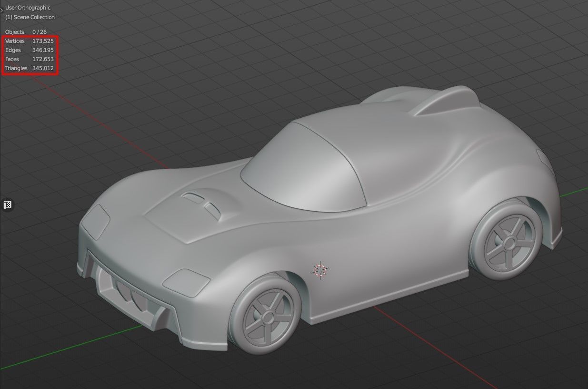The width and height of the screenshot is (588, 389).
Task: Click the Edges count 346,195
Action: 43,50
